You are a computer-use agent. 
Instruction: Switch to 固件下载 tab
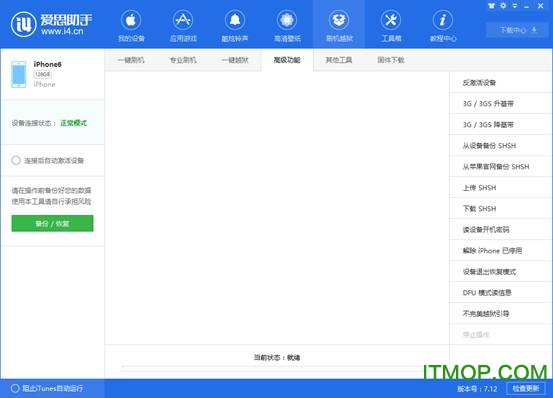[x=391, y=60]
